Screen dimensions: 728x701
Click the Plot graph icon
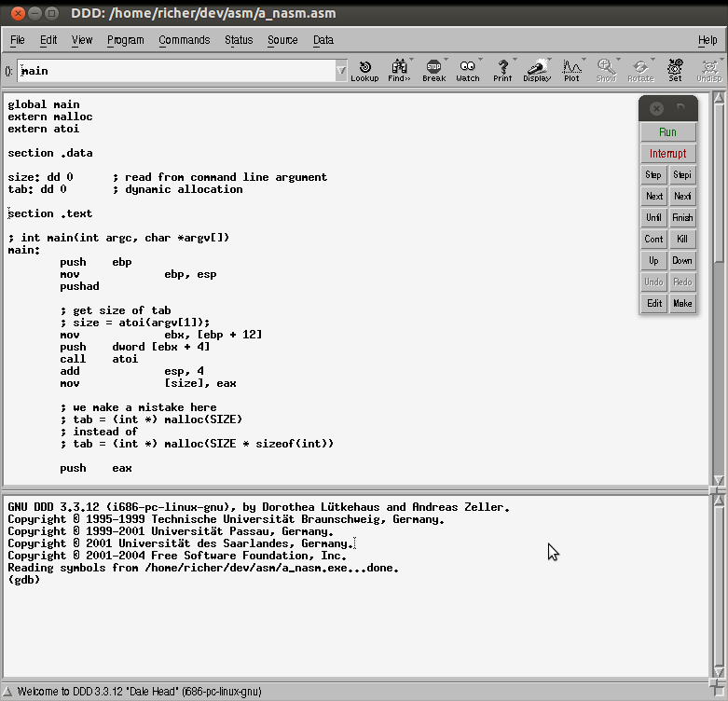571,71
